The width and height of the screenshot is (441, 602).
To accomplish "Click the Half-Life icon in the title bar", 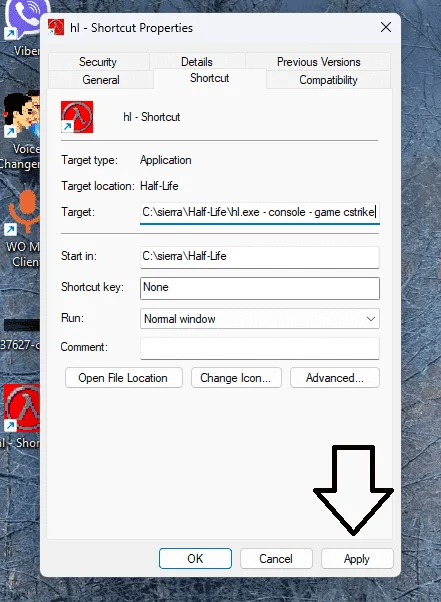I will coord(56,27).
